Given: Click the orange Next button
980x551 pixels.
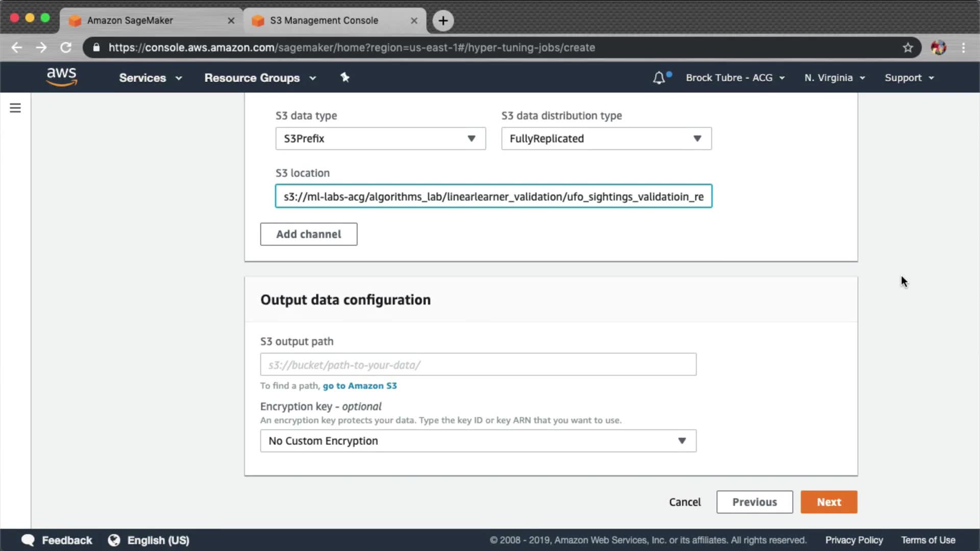Looking at the screenshot, I should 828,502.
